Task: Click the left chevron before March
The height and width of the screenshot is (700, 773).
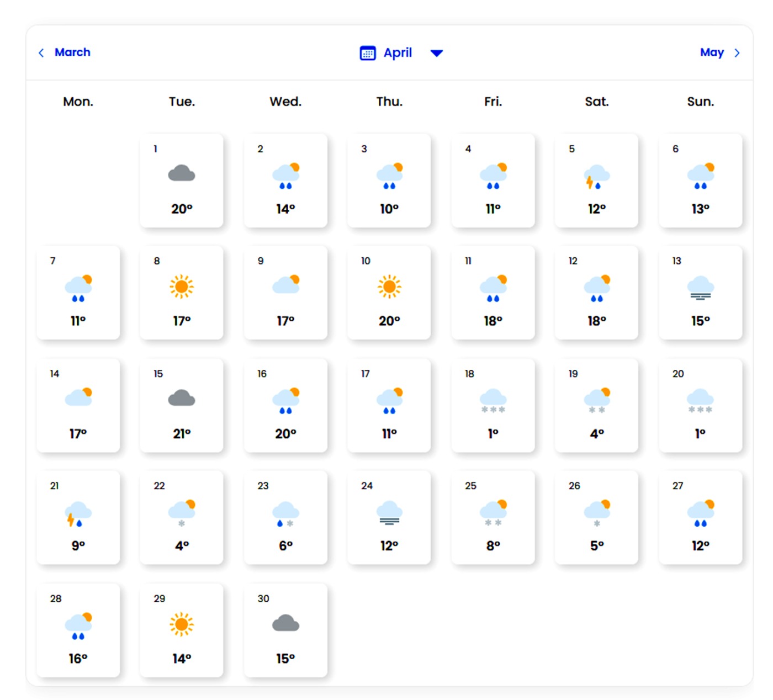Action: tap(41, 53)
